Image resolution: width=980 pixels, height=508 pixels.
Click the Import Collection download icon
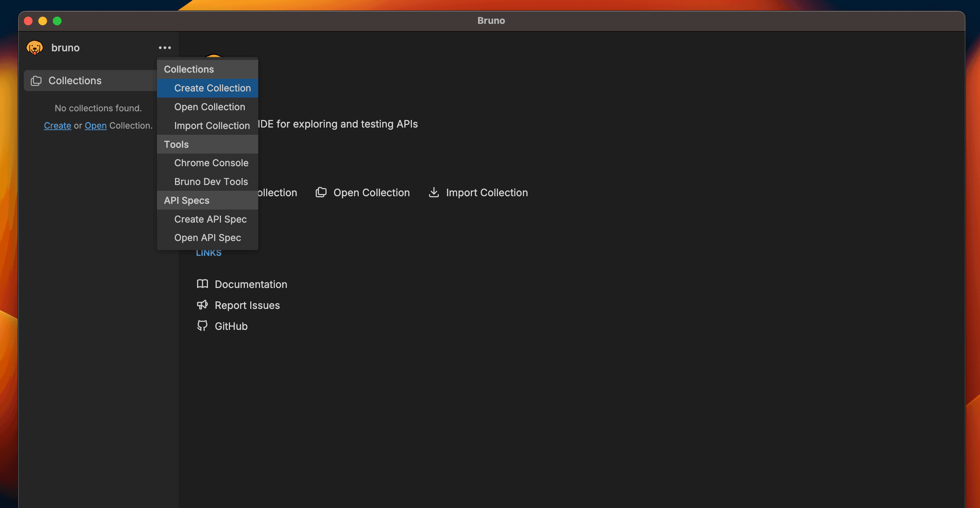pyautogui.click(x=434, y=193)
